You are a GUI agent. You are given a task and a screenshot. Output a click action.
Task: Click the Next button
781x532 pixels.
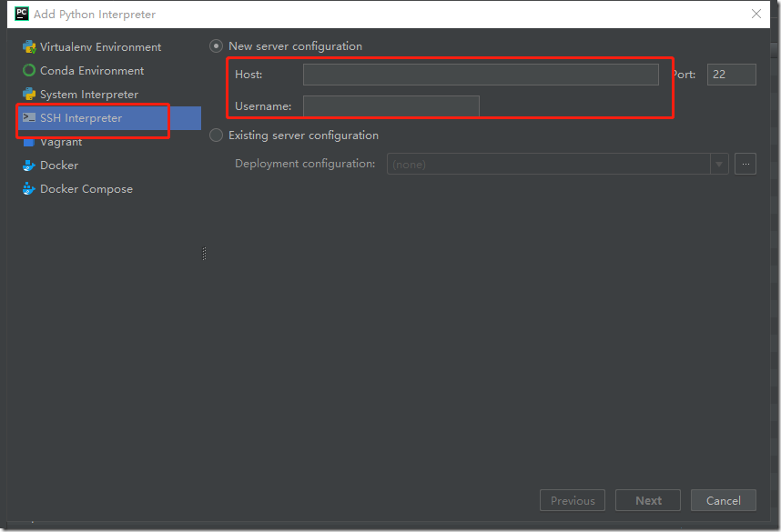coord(647,500)
